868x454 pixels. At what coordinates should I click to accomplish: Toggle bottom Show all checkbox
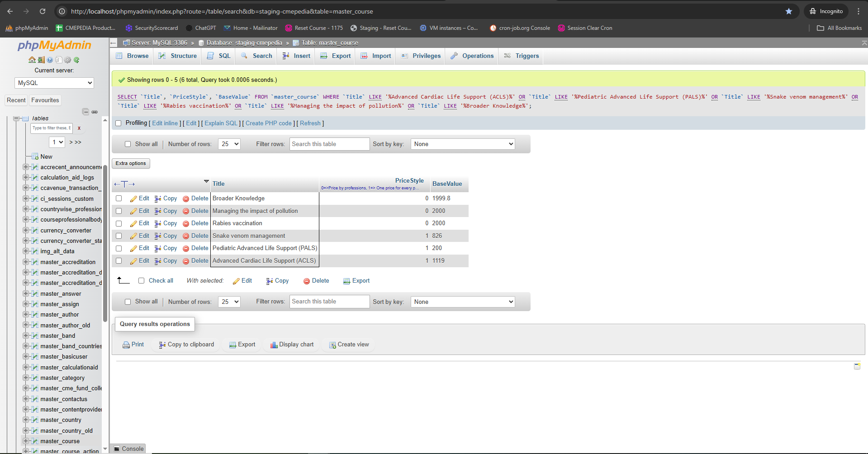[128, 302]
